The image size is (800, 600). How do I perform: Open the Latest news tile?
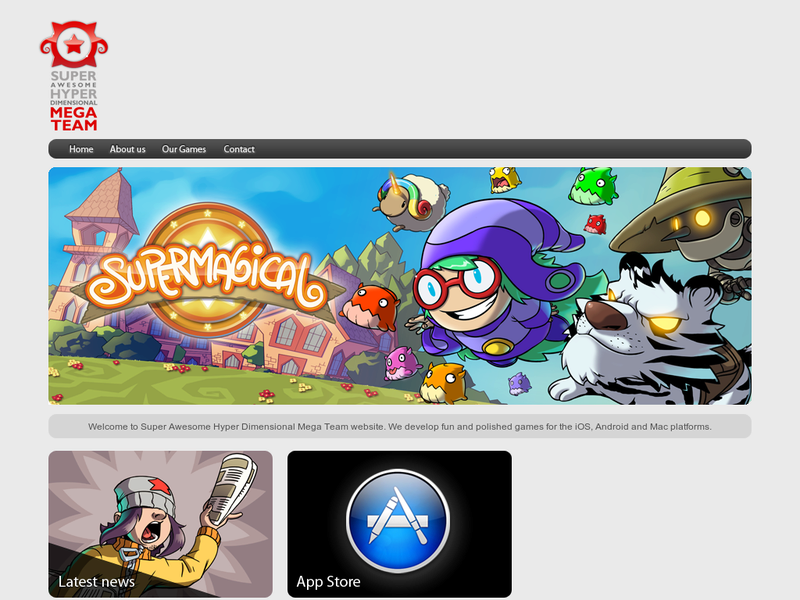[160, 524]
